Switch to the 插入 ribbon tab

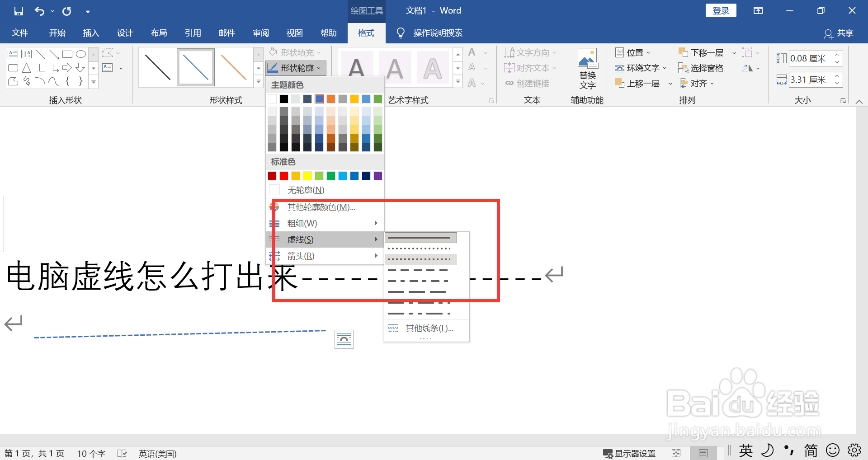91,33
